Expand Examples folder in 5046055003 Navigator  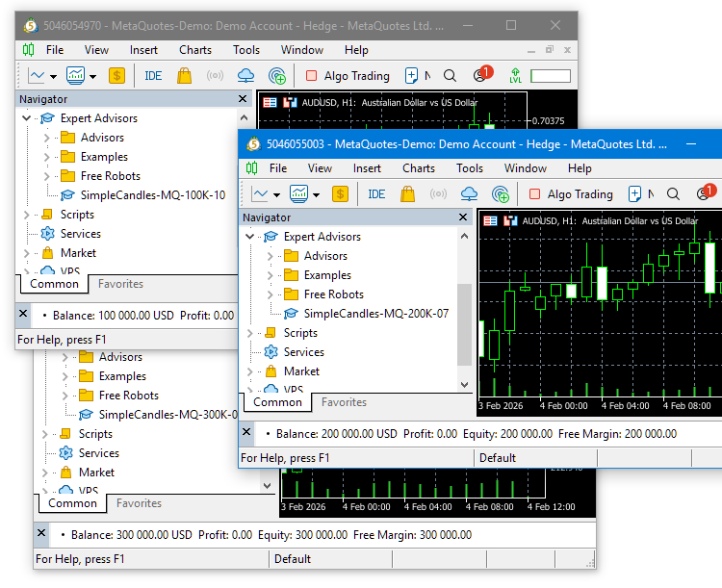tap(270, 275)
